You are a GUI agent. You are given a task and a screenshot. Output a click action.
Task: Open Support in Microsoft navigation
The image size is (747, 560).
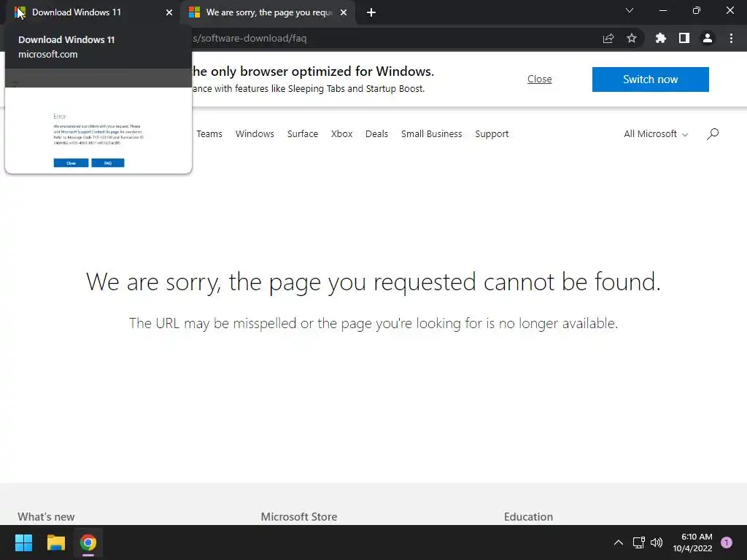(x=492, y=134)
